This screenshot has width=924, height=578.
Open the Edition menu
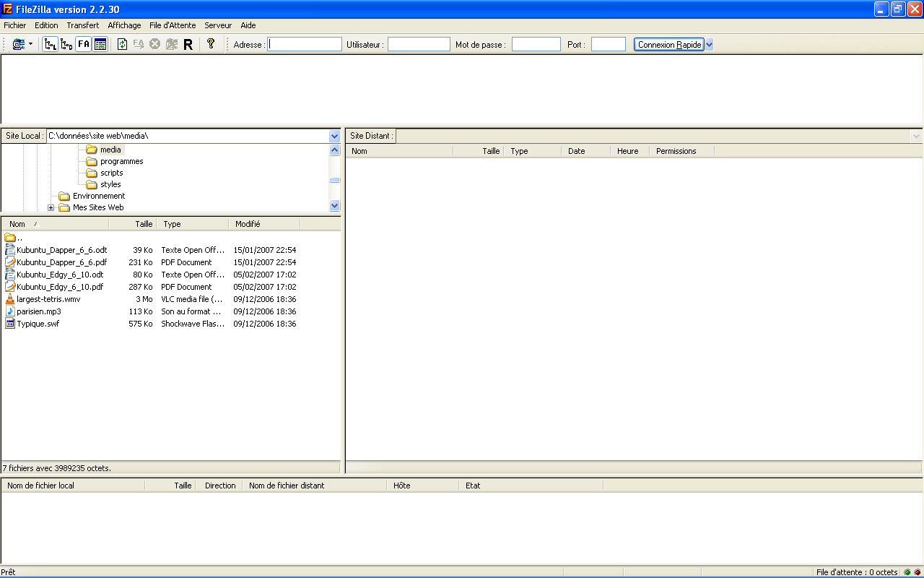click(x=46, y=25)
